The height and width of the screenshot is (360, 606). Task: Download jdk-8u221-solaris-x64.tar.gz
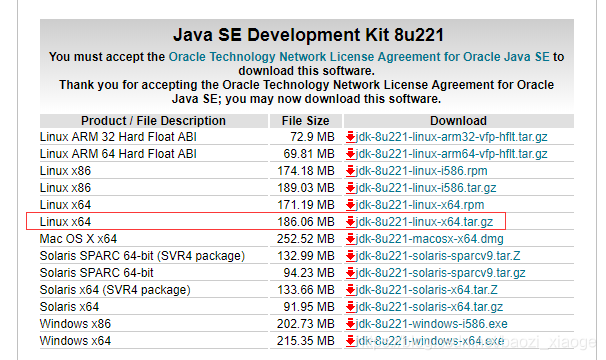(x=429, y=307)
